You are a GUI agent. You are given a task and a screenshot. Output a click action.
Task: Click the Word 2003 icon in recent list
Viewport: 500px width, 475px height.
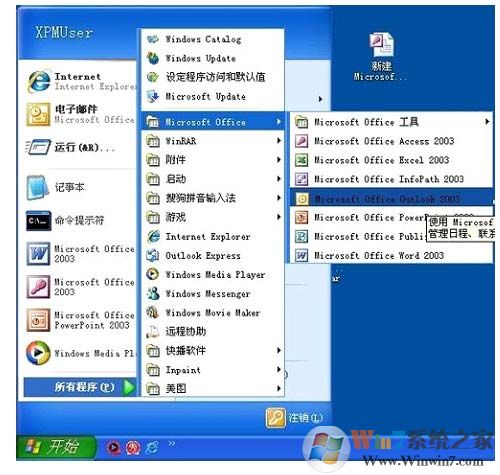pos(38,254)
